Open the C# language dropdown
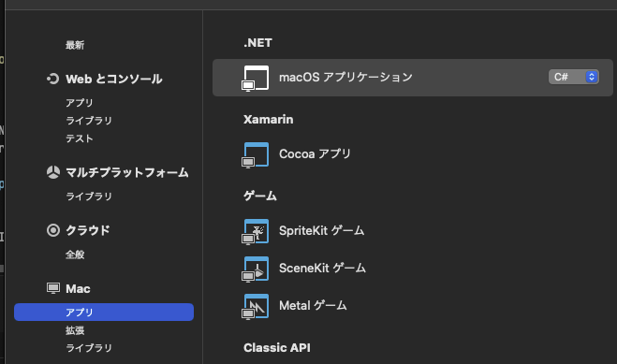Screen dimensions: 617x364 tap(574, 77)
